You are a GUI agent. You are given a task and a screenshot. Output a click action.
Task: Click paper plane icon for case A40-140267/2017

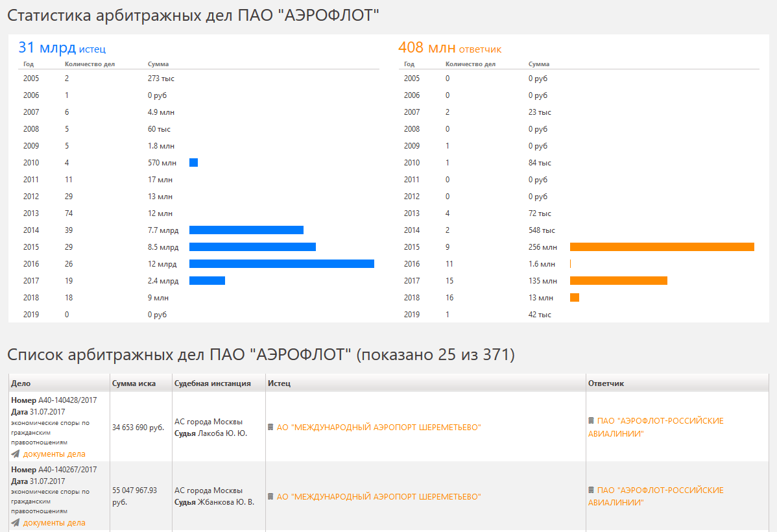pos(16,522)
